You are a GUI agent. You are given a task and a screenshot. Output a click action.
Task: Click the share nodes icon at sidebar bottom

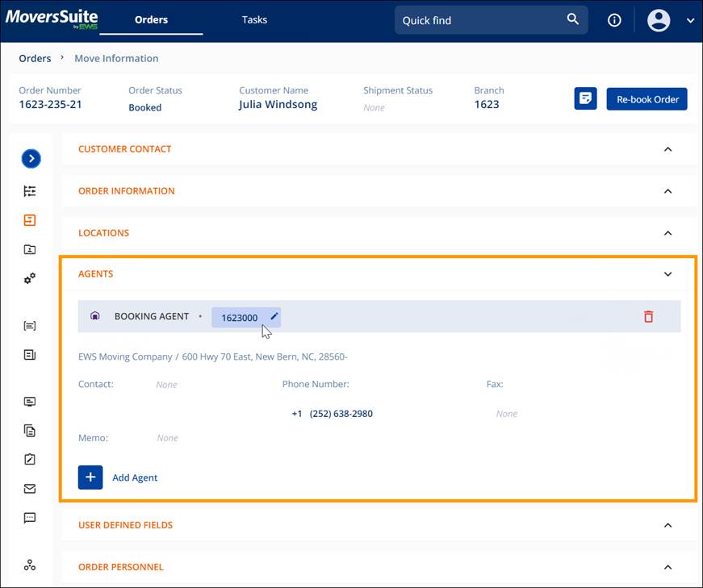coord(29,565)
